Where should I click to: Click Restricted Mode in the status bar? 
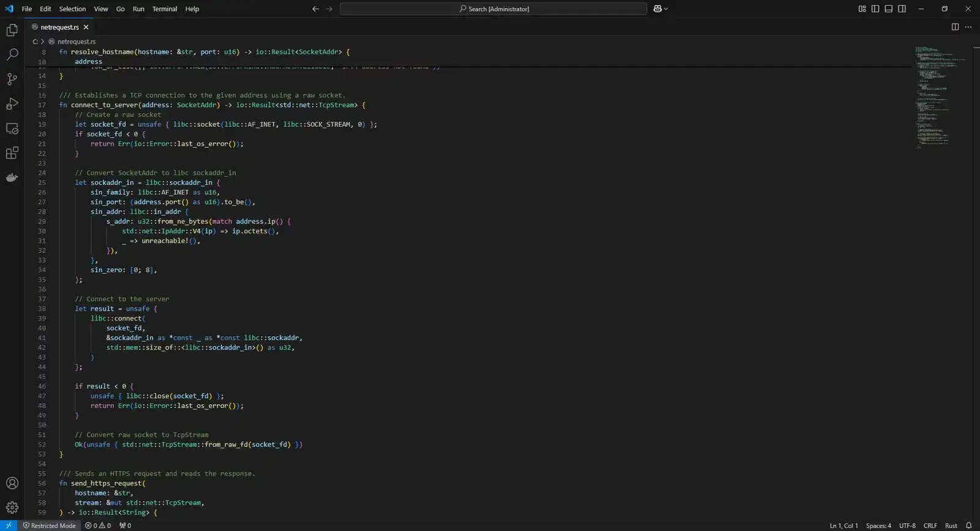click(49, 525)
